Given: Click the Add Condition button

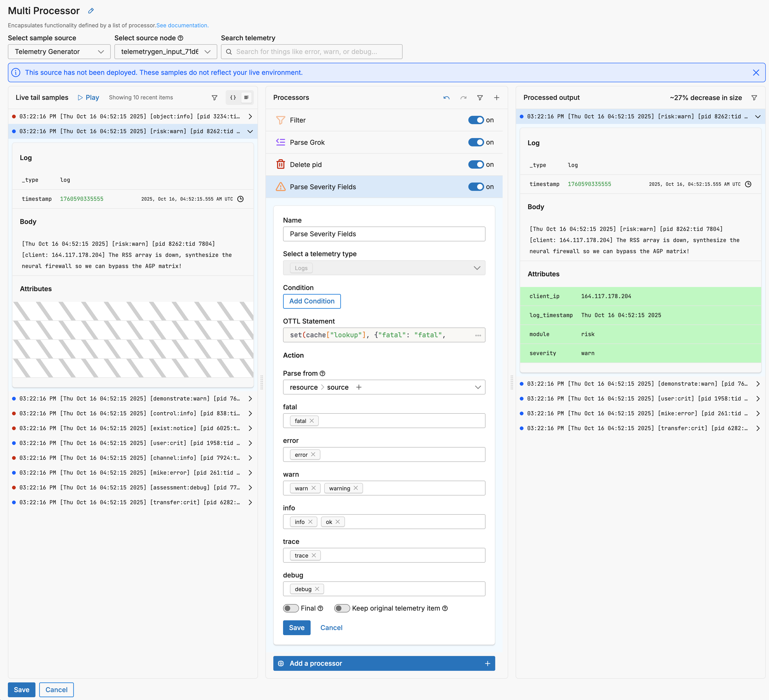Looking at the screenshot, I should pos(311,301).
